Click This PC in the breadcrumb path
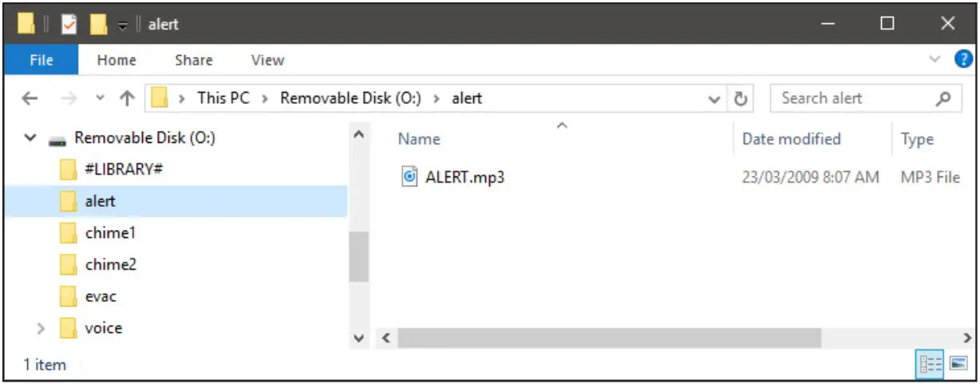Screen dimensions: 980x384 (223, 99)
